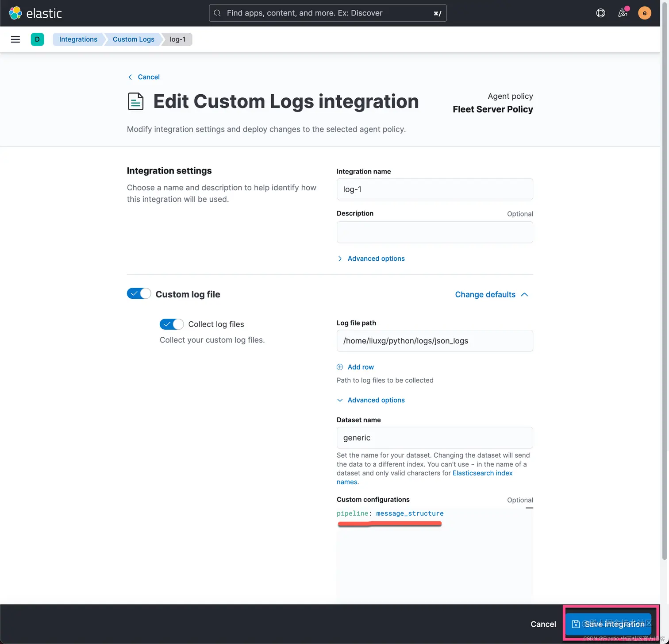The image size is (669, 644).
Task: Click the plus icon beside Add row
Action: point(340,367)
